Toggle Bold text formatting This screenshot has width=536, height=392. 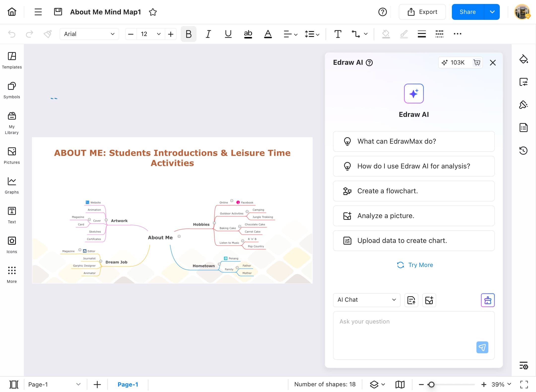point(188,34)
